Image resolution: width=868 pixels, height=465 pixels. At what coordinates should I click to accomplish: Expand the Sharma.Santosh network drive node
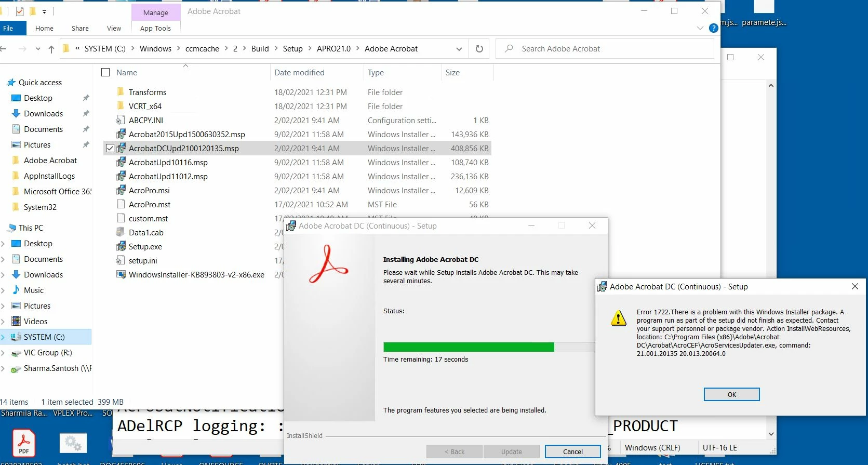(3, 368)
